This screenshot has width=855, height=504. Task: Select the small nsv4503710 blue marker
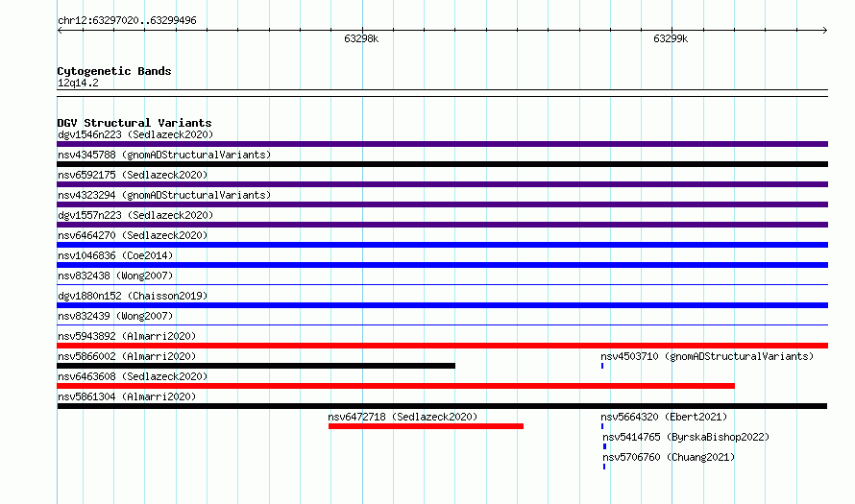602,366
